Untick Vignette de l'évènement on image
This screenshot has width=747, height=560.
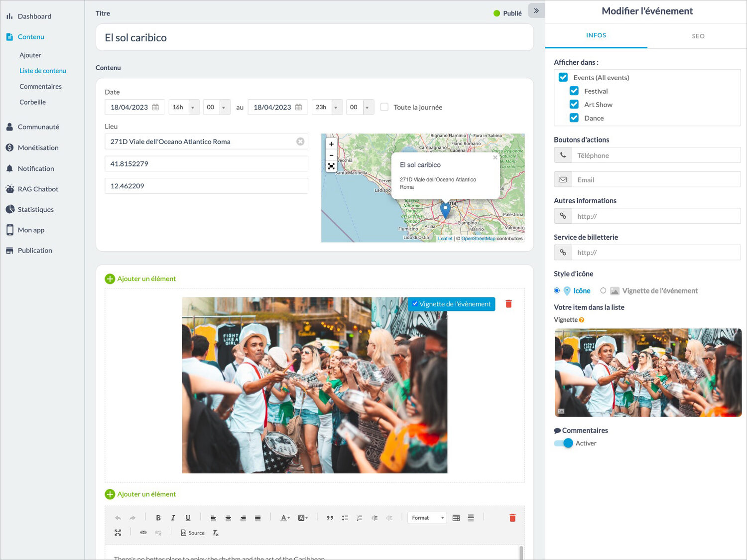pyautogui.click(x=415, y=303)
